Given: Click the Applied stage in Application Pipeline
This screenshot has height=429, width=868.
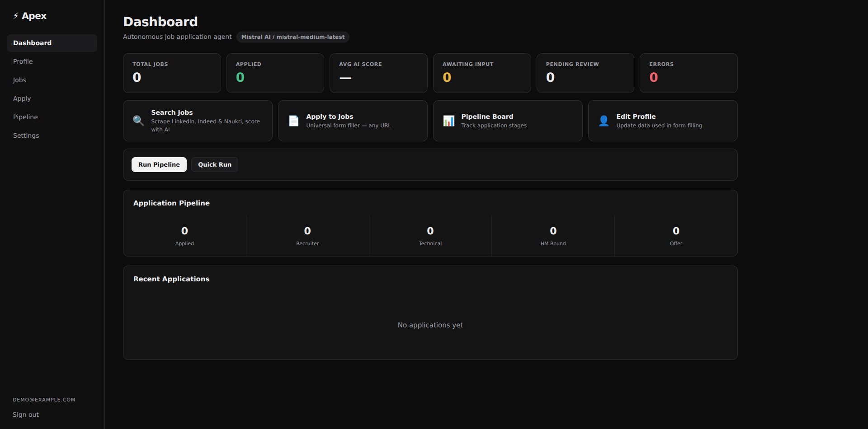Looking at the screenshot, I should point(184,236).
